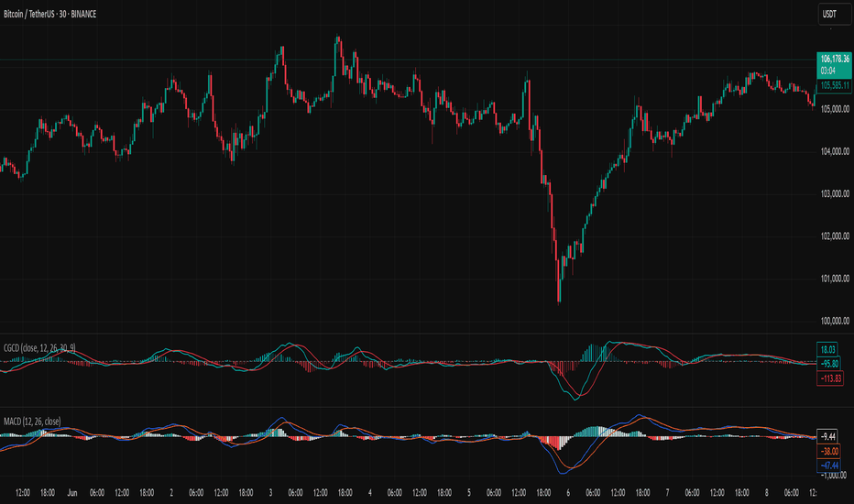Click the CGCD value label -95.80
The height and width of the screenshot is (504, 854).
829,364
